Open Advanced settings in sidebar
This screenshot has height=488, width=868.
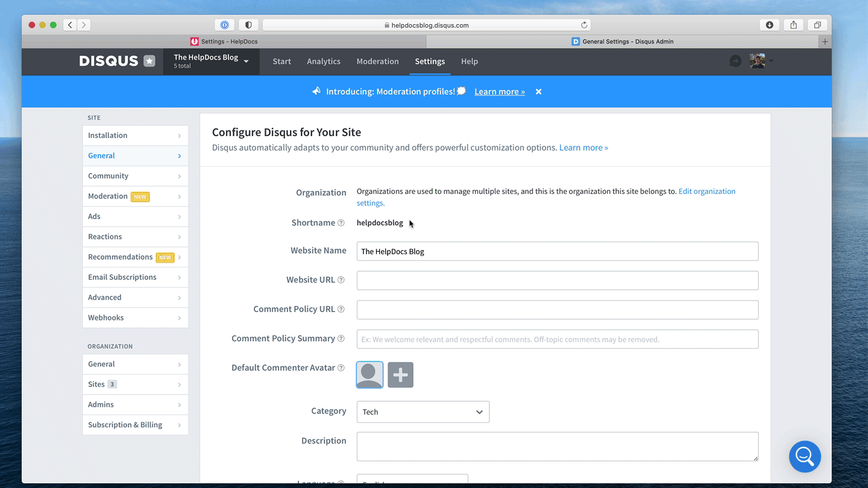[x=135, y=298]
